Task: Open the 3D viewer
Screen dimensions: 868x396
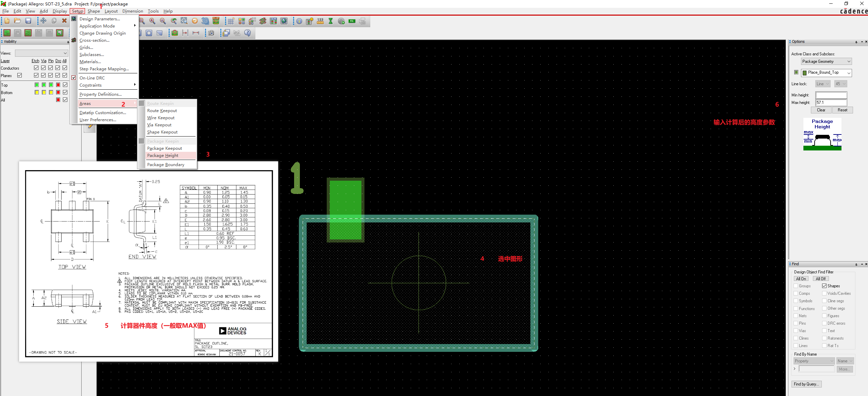Action: point(205,21)
